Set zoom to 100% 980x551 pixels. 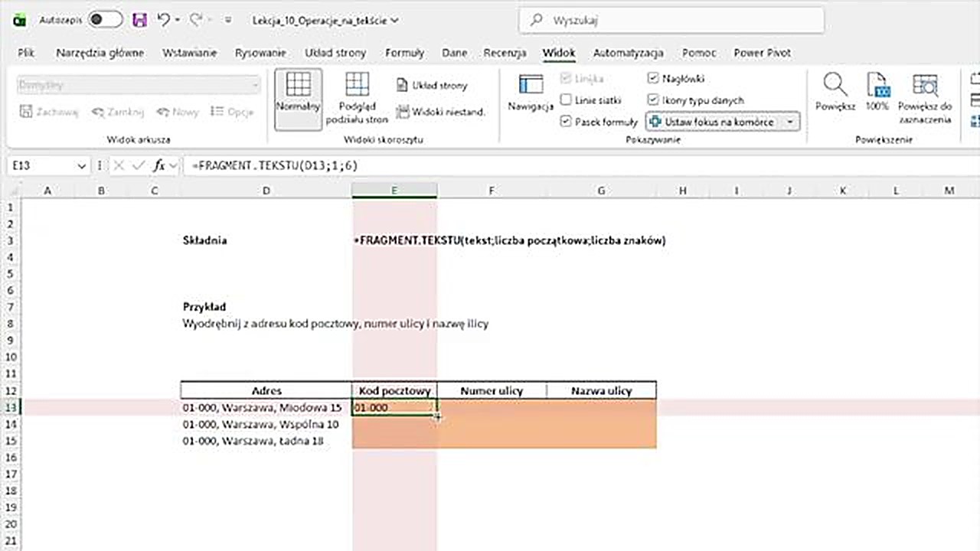[x=877, y=93]
